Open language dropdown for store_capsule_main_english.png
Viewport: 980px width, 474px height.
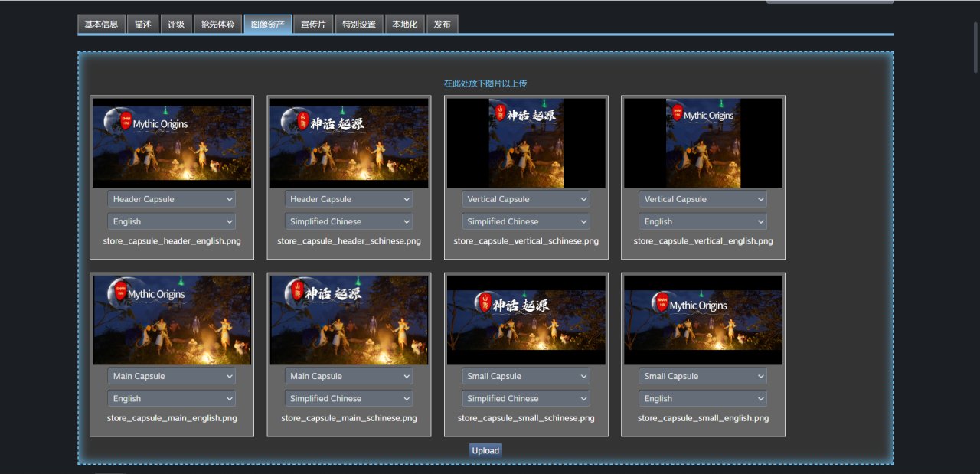(171, 398)
